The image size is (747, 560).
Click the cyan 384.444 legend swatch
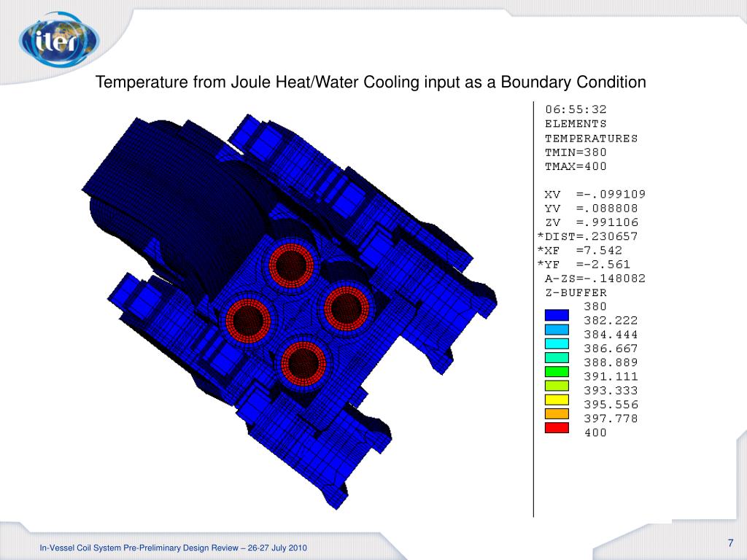pos(557,343)
